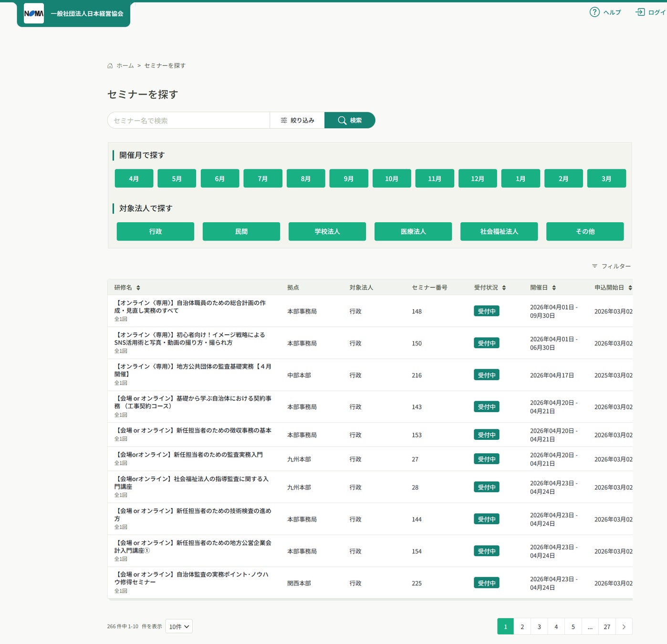Filter seminars by 3月
667x644 pixels.
click(606, 178)
